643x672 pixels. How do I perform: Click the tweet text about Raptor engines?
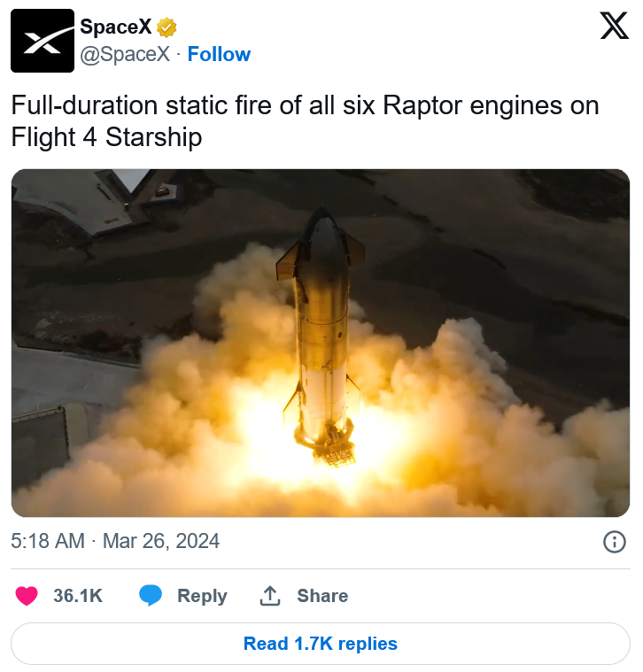pyautogui.click(x=305, y=121)
